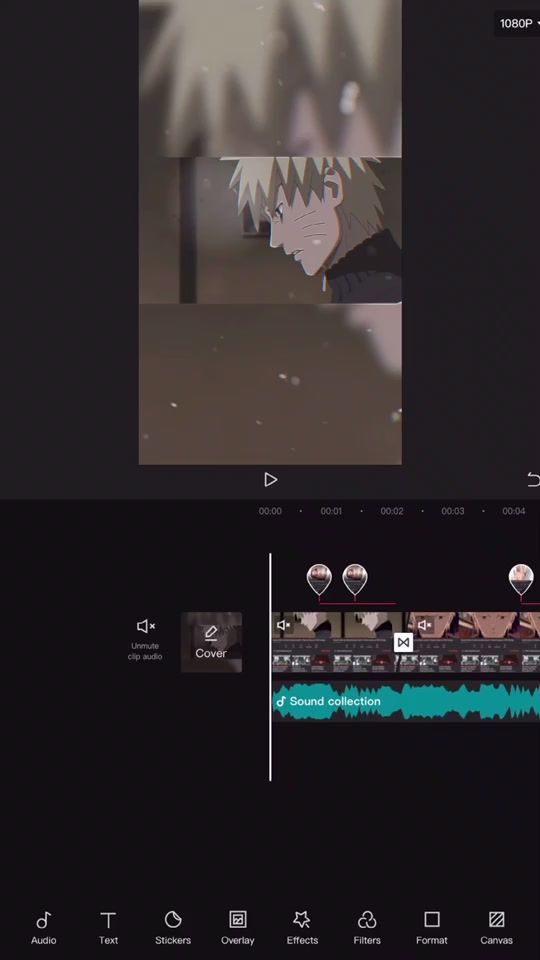This screenshot has width=540, height=960.
Task: Open the Text tool
Action: point(108,928)
